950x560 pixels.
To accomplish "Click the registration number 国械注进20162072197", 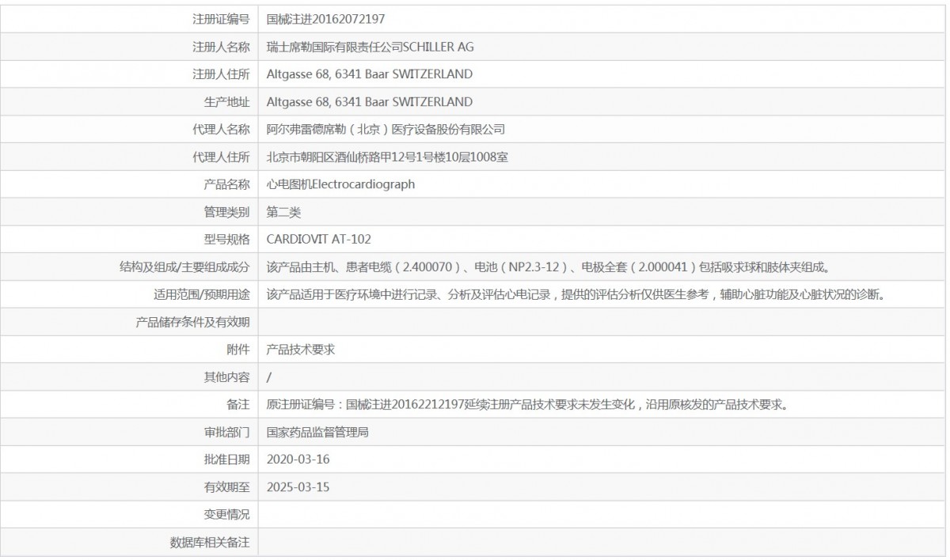I will click(x=326, y=18).
